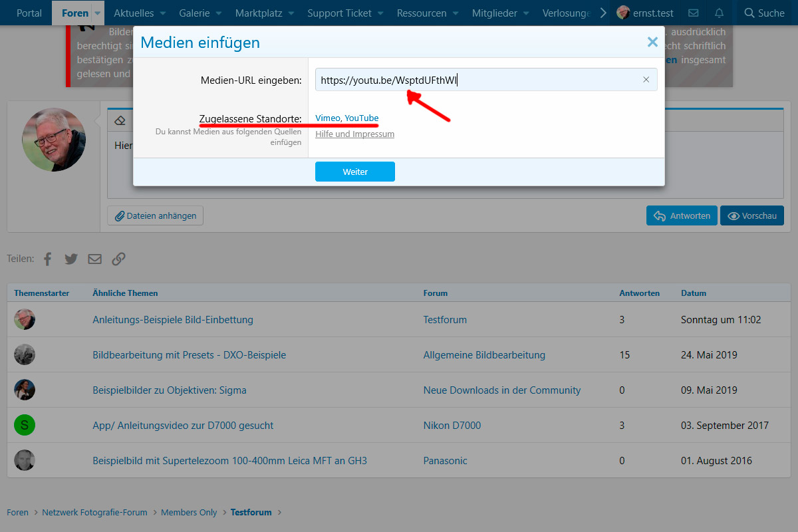The image size is (798, 532).
Task: Expand the Foren dropdown arrow
Action: tap(97, 13)
